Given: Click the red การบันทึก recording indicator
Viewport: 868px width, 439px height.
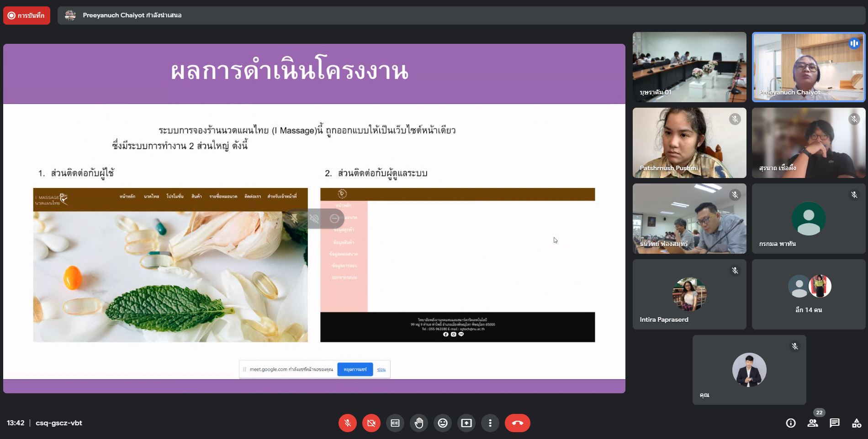Looking at the screenshot, I should [26, 16].
